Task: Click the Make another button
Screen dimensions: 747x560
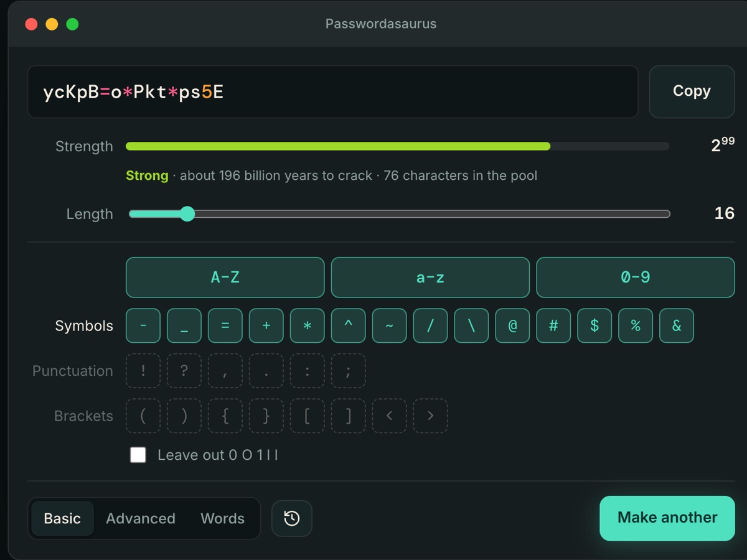Action: (667, 518)
